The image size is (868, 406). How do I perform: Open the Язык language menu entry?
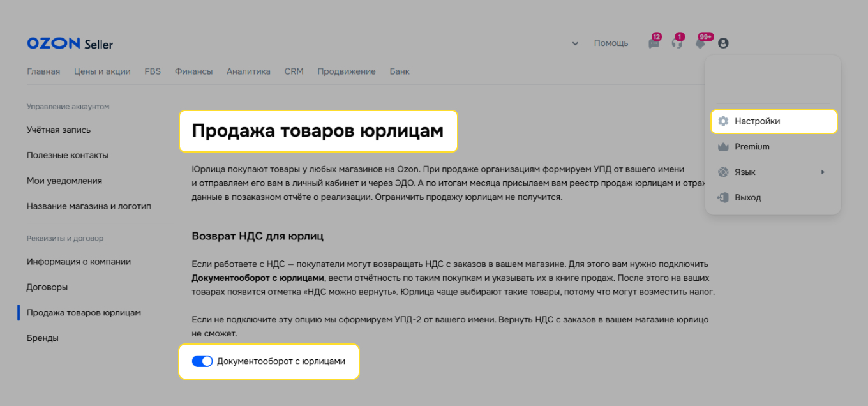point(747,172)
